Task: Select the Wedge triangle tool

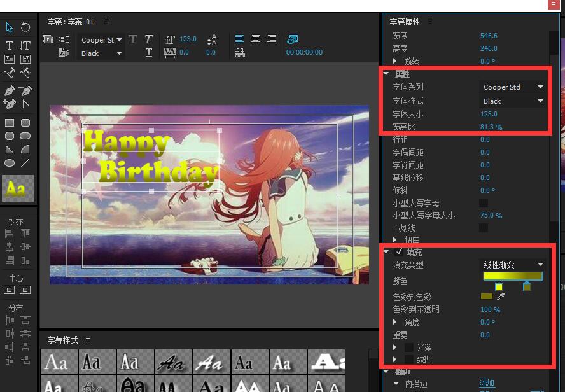Action: [10, 150]
